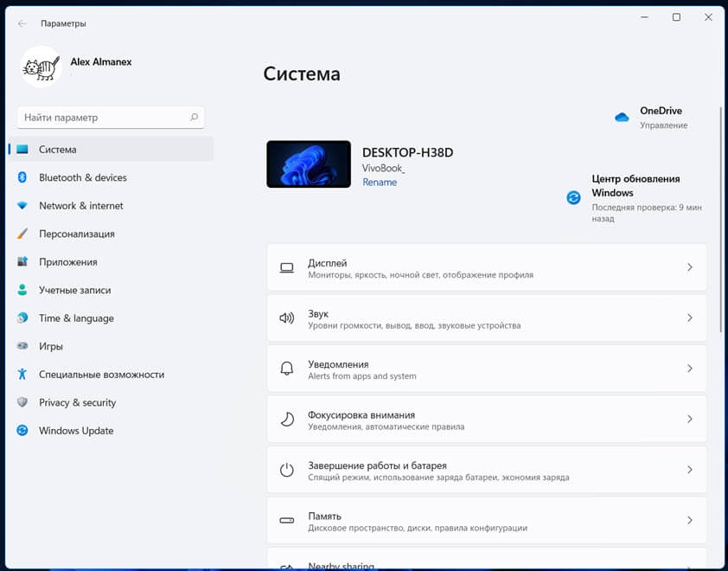Viewport: 728px width, 571px height.
Task: Click the Игры gamepad icon
Action: [x=22, y=346]
